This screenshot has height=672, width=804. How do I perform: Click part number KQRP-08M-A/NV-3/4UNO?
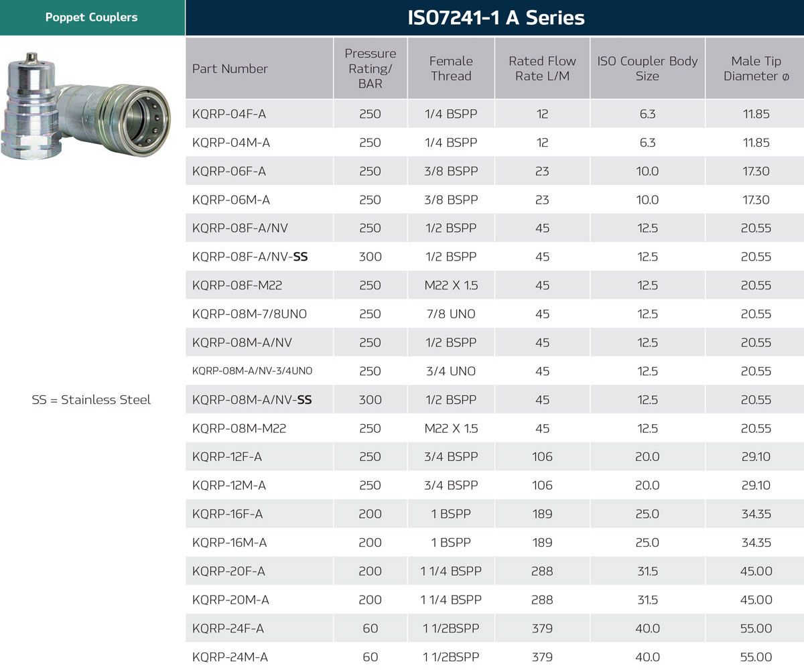click(252, 371)
